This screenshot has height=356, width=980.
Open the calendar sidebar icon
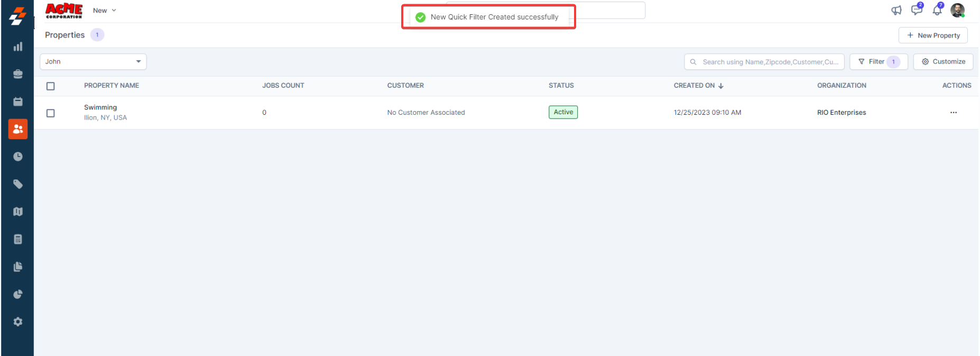click(18, 102)
